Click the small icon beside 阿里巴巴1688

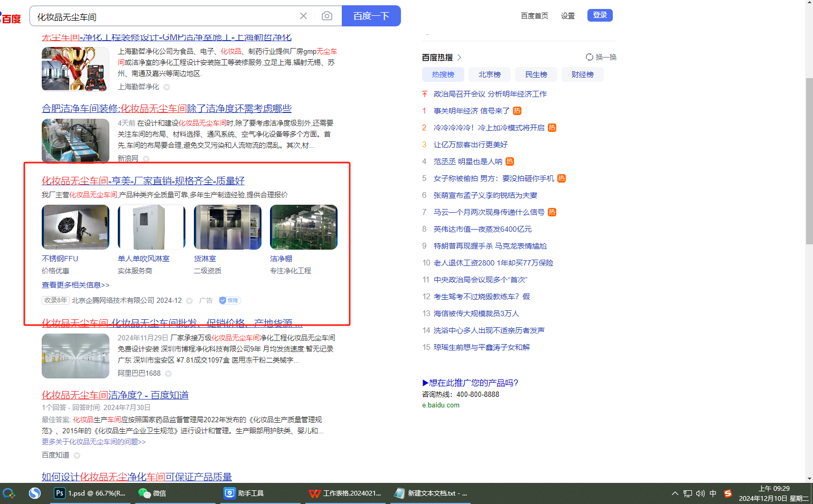169,374
